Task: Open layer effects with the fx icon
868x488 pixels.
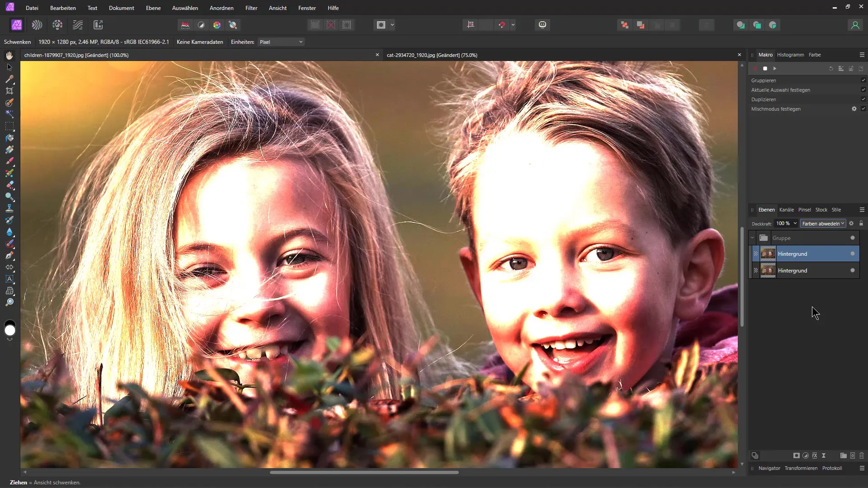Action: pyautogui.click(x=815, y=455)
